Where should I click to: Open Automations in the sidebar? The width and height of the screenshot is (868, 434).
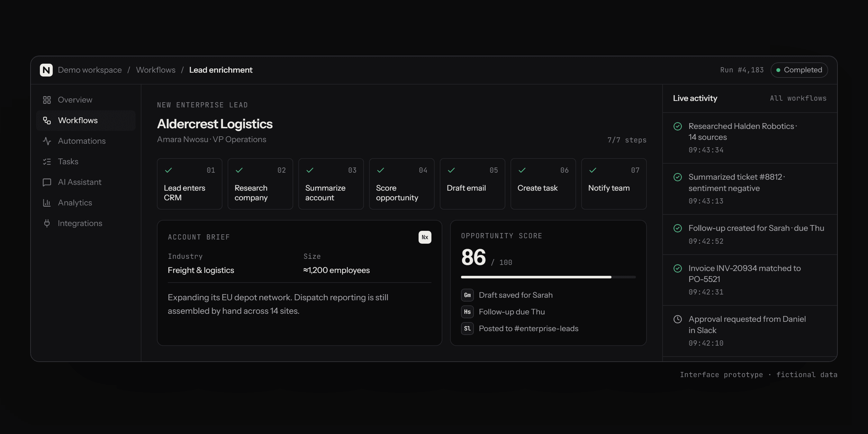point(86,141)
